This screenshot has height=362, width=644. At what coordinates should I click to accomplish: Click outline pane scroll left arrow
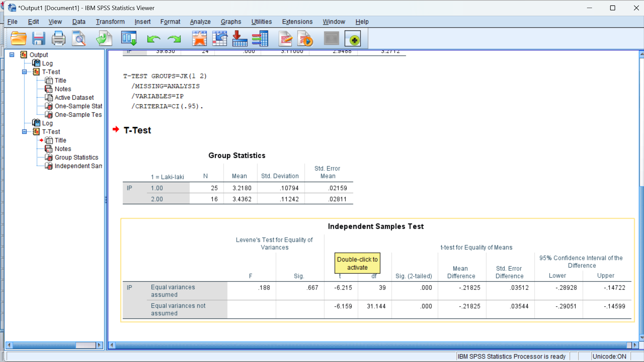pos(9,345)
